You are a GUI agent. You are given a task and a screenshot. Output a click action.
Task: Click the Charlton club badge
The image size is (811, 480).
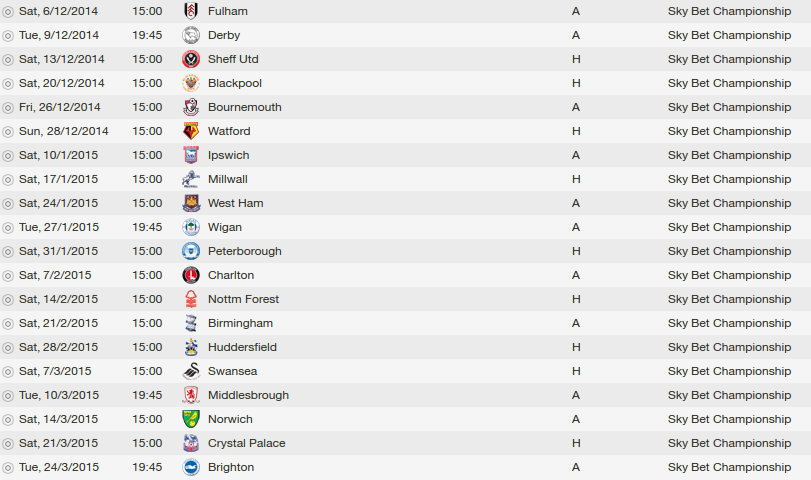click(190, 275)
